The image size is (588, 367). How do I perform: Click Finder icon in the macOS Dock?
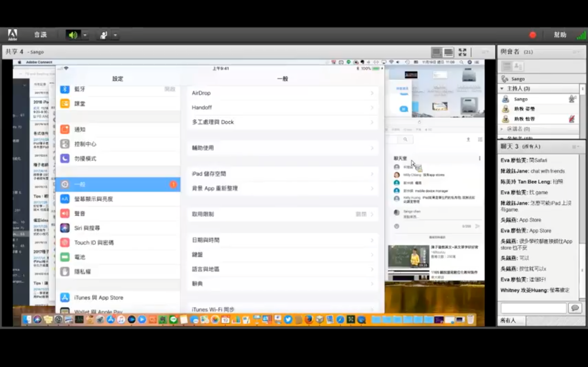(x=27, y=320)
